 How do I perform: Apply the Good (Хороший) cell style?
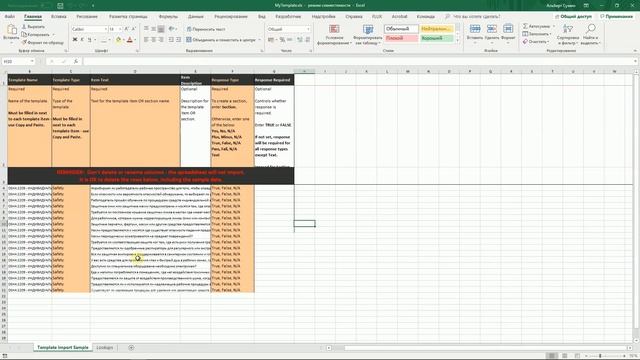[436, 38]
